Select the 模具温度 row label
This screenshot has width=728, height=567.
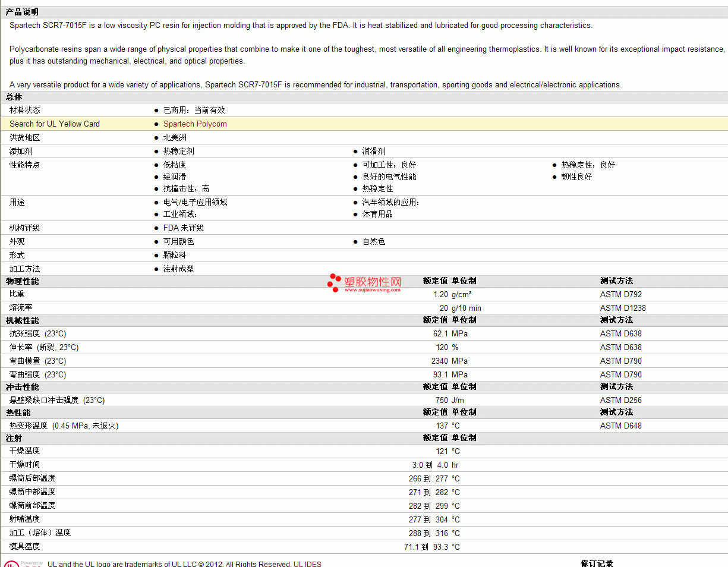click(25, 546)
